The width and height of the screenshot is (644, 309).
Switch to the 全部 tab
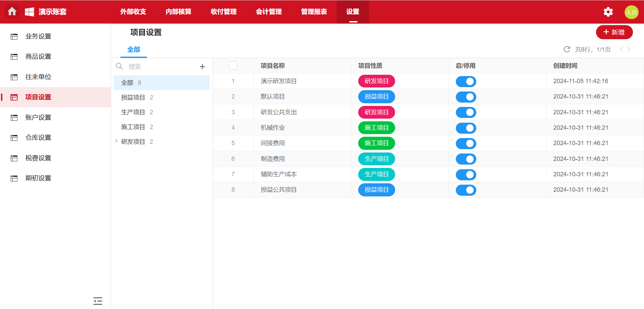[x=133, y=50]
